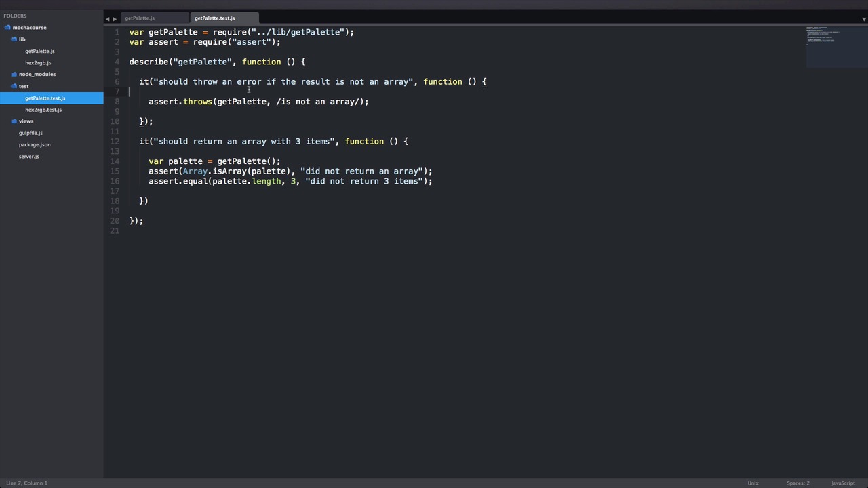Collapse the test folder
868x488 pixels.
[24, 87]
